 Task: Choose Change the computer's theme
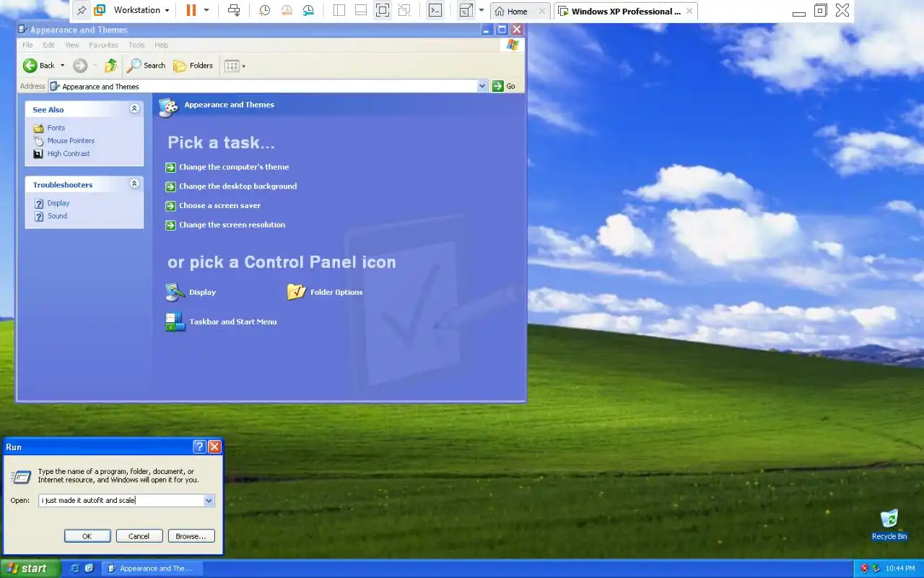click(234, 167)
